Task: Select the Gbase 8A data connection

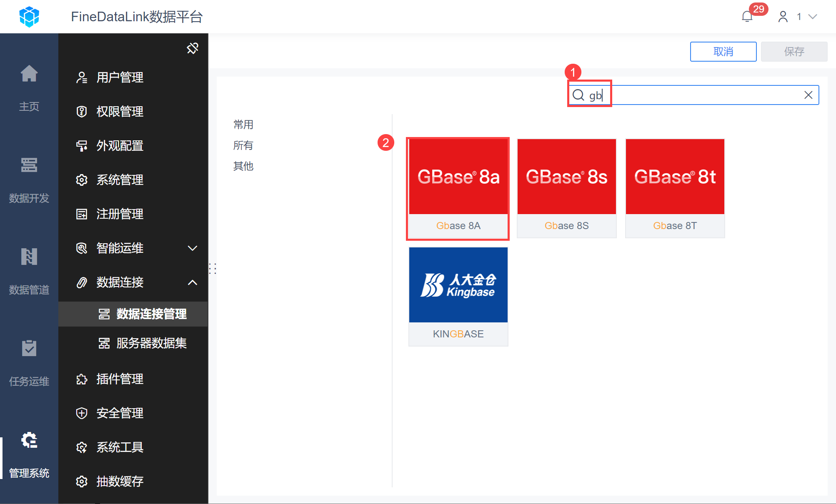Action: (x=458, y=188)
